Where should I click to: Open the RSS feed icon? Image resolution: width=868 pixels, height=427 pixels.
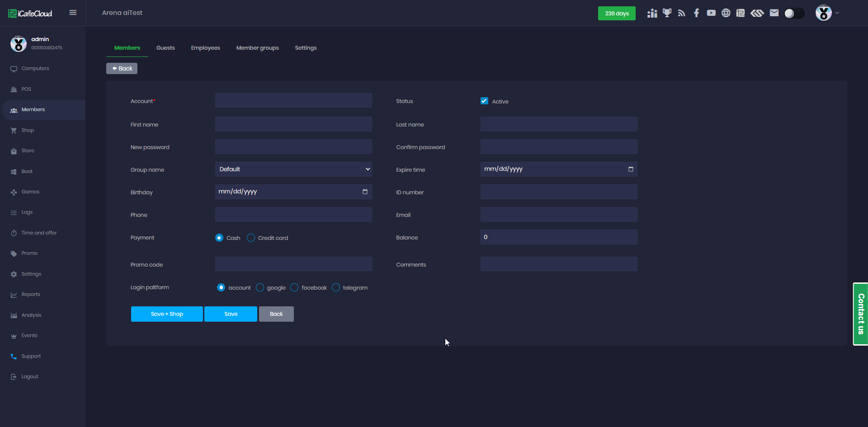point(682,13)
